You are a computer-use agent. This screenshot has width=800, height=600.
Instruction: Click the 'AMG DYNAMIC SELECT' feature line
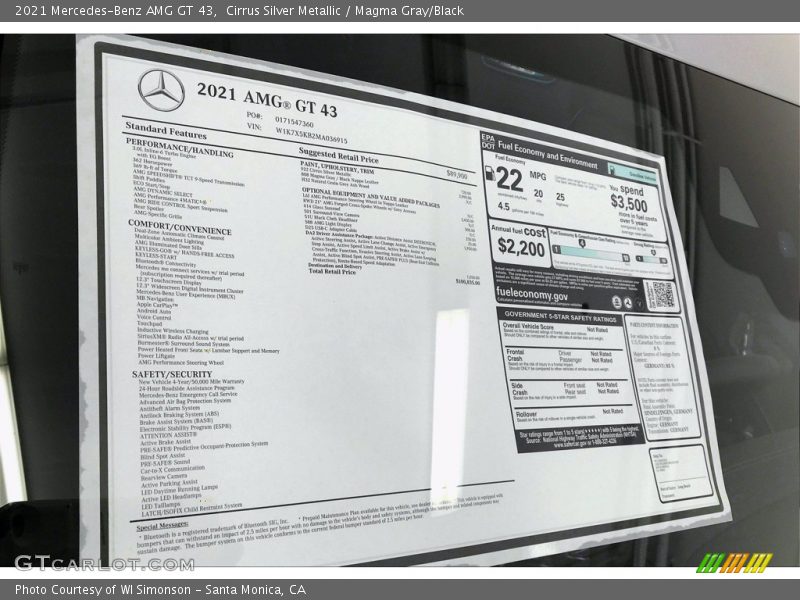coord(163,191)
